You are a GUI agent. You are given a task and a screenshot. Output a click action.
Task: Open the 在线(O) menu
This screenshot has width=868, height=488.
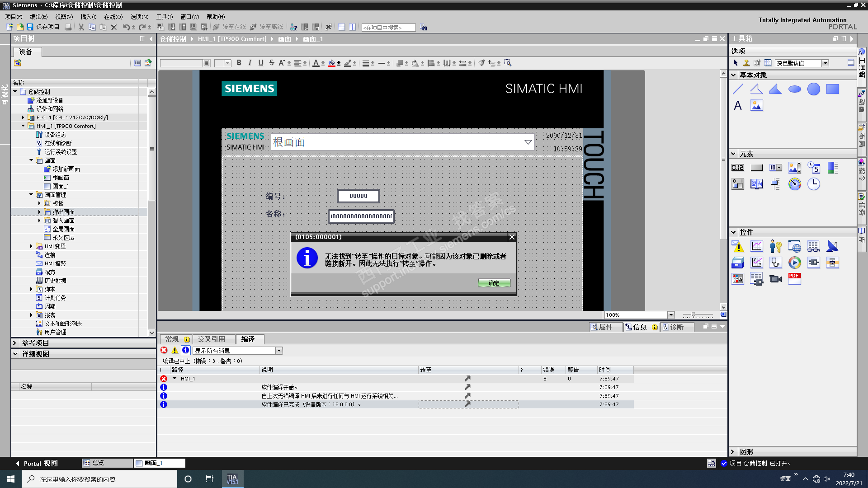coord(113,17)
